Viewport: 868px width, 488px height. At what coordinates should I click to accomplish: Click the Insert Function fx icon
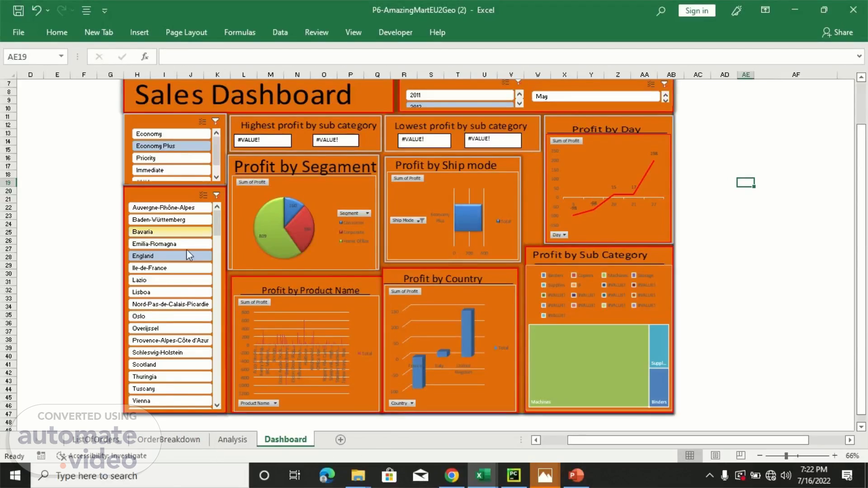coord(145,56)
